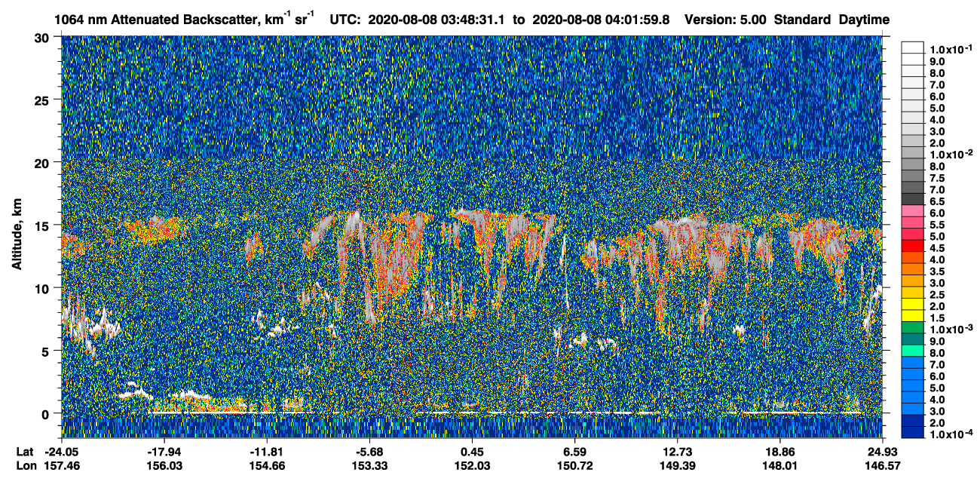Click latitude value '-17.94'
Image resolution: width=980 pixels, height=503 pixels.
pyautogui.click(x=166, y=452)
